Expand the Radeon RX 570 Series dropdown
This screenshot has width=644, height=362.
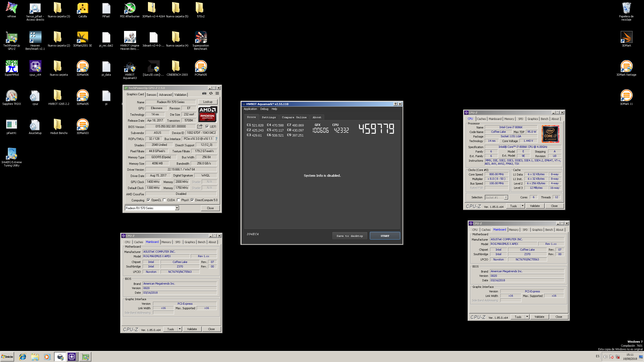pyautogui.click(x=177, y=208)
